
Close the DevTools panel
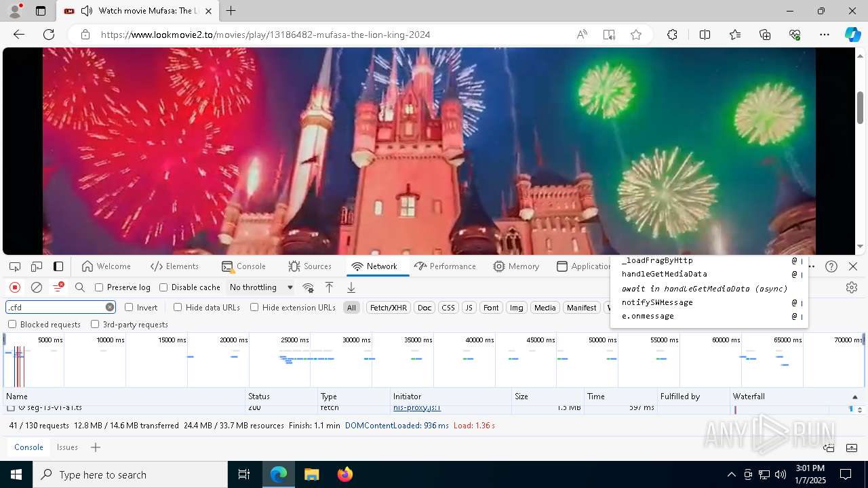853,266
